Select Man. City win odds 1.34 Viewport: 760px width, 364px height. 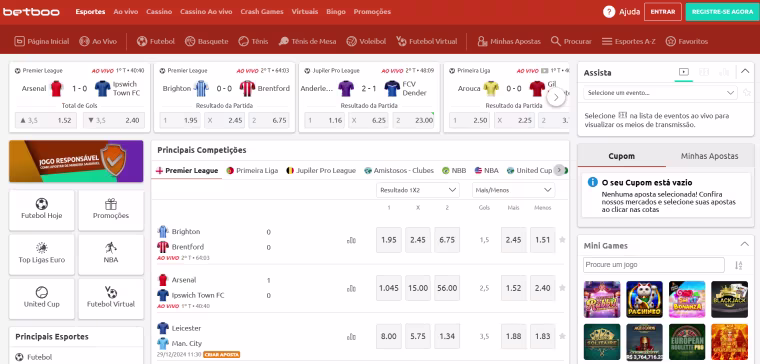[447, 336]
